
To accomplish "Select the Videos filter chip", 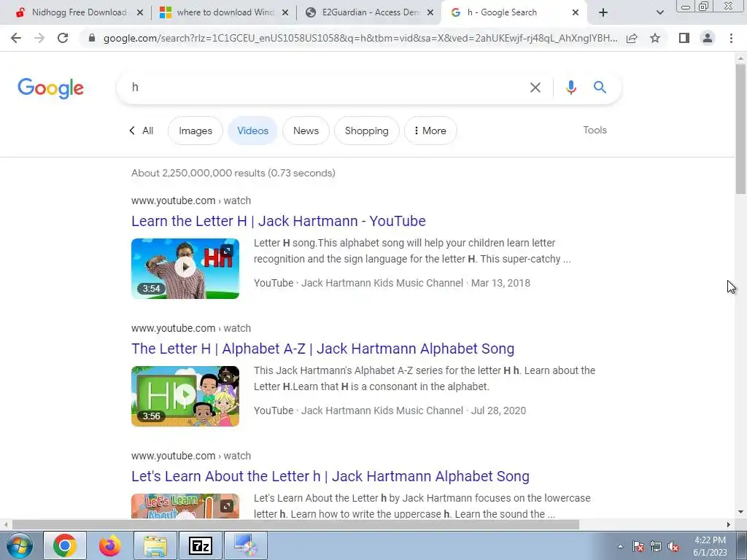I will pos(252,131).
